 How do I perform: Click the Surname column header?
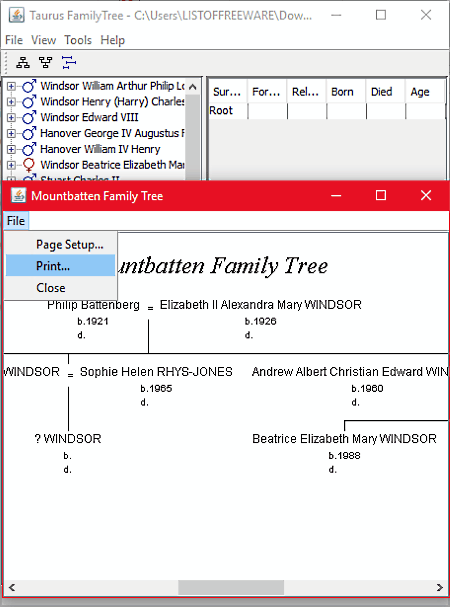(x=227, y=92)
